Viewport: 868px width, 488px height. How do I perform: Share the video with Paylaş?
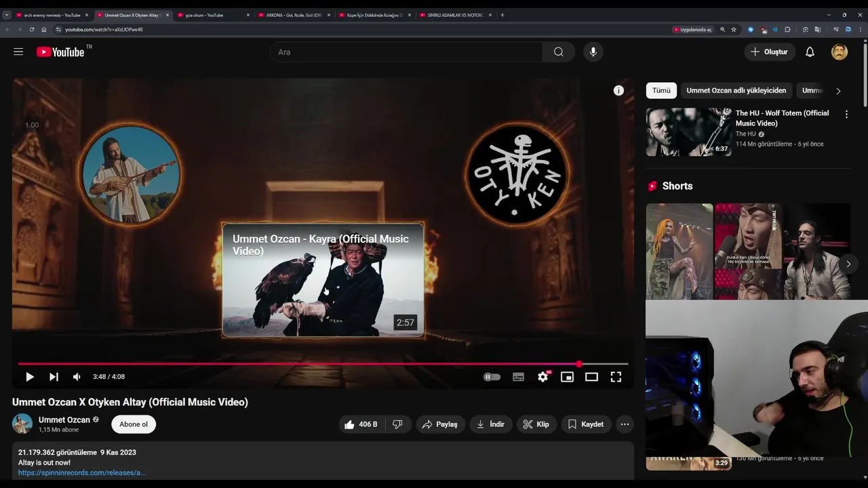click(x=440, y=424)
